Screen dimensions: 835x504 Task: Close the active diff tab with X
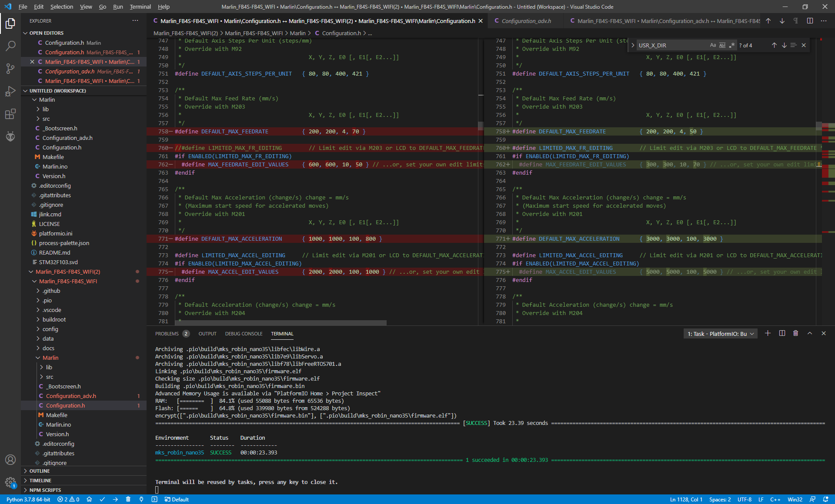(481, 21)
